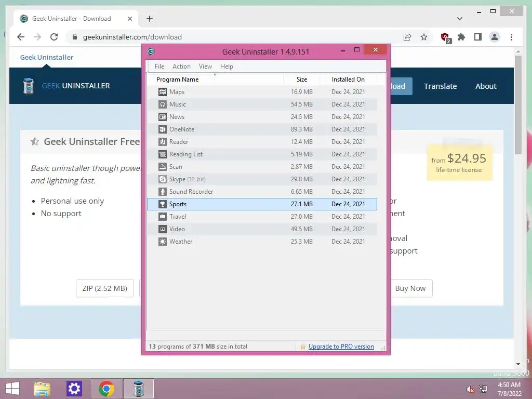
Task: Click the Chrome extensions puzzle icon
Action: tap(461, 37)
